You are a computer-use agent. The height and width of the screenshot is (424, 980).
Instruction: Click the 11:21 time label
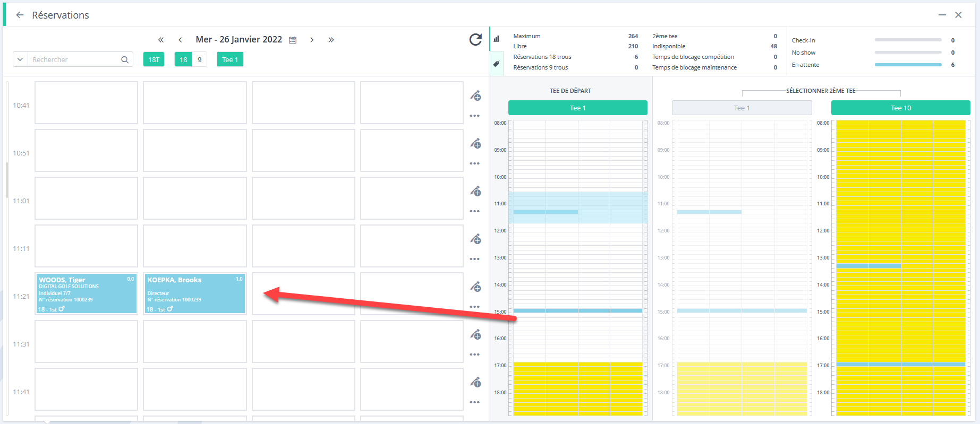[21, 297]
